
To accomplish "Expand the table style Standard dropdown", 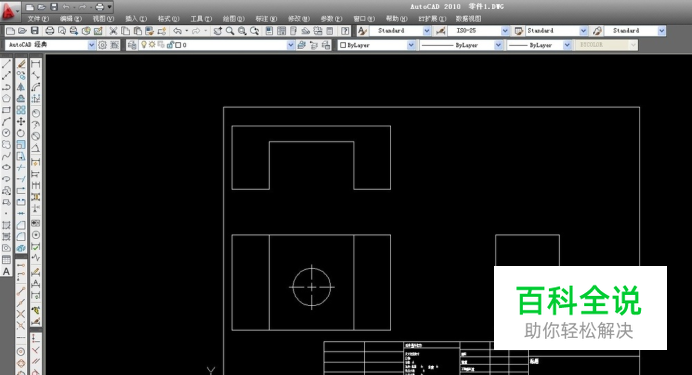I will pyautogui.click(x=583, y=31).
